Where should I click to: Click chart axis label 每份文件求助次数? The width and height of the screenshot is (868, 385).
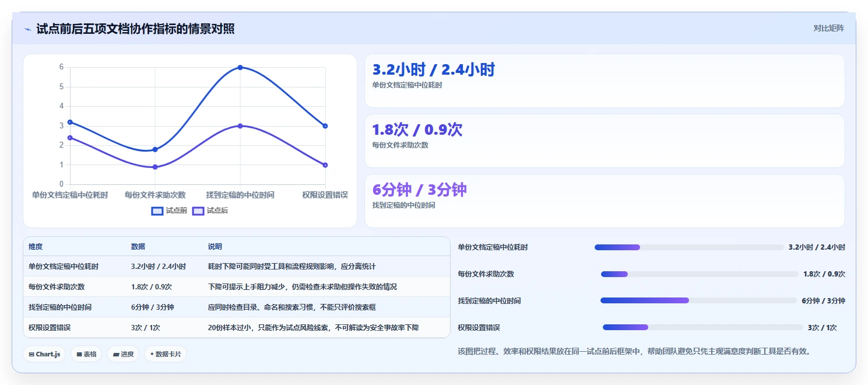[155, 195]
